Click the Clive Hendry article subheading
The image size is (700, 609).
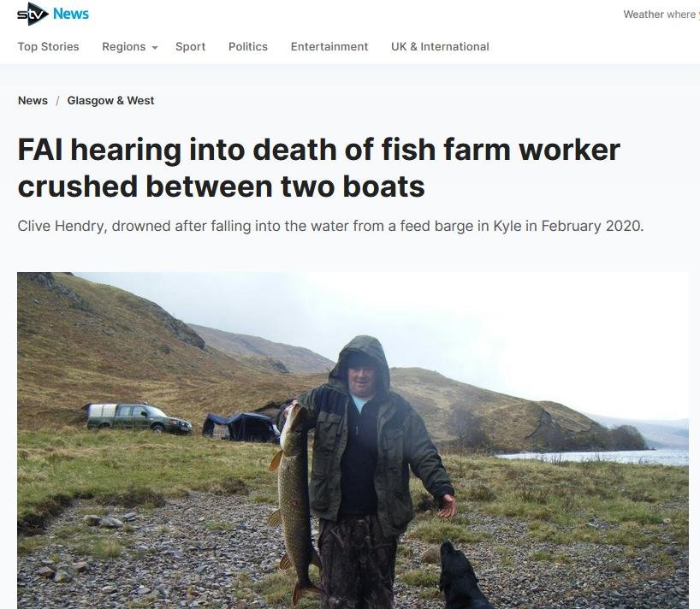tap(330, 226)
